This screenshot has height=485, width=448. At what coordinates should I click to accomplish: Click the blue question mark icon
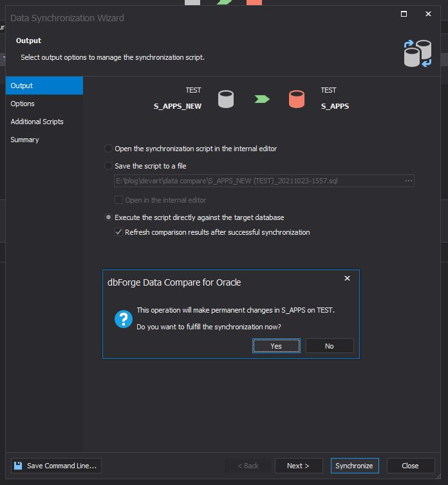(x=123, y=318)
